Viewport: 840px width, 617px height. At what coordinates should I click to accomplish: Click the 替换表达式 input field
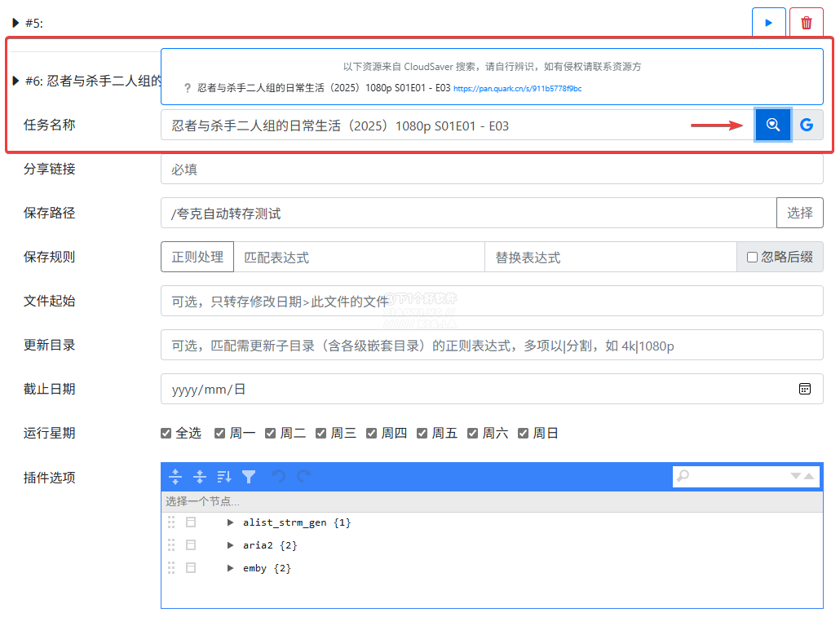(x=611, y=257)
